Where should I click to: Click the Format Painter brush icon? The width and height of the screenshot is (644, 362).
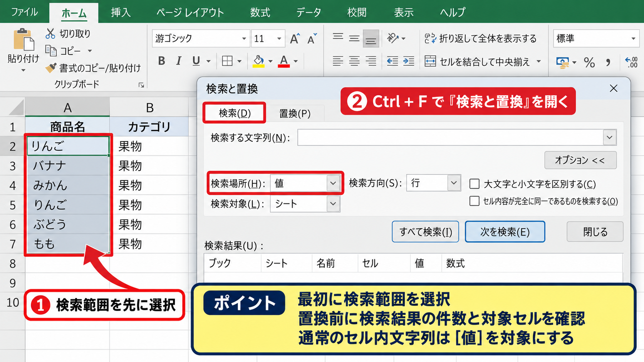(50, 68)
